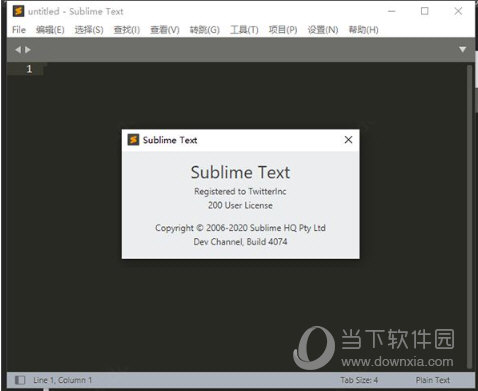Maximize the Sublime Text window
478x391 pixels.
click(425, 11)
